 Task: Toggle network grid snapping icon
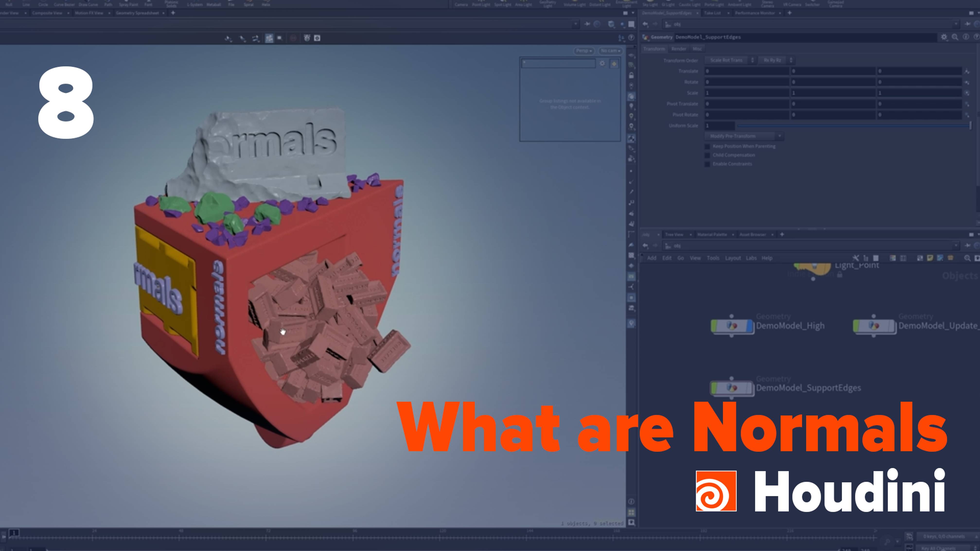point(903,258)
